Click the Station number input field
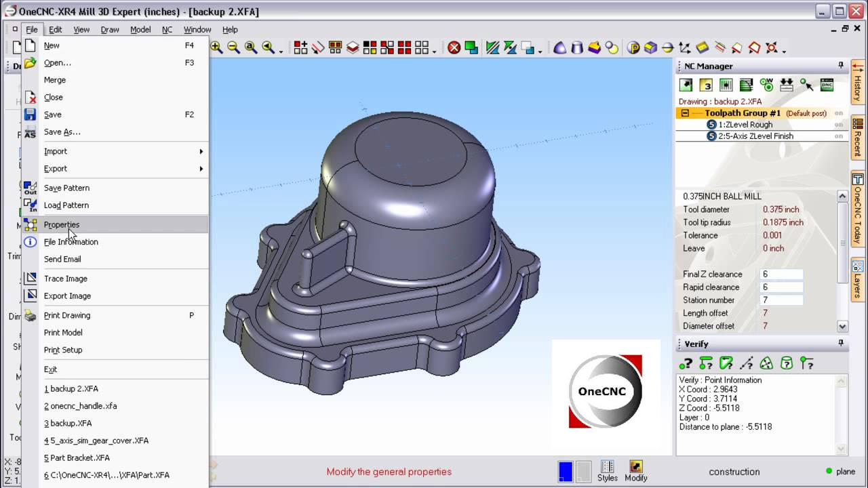 pyautogui.click(x=782, y=300)
